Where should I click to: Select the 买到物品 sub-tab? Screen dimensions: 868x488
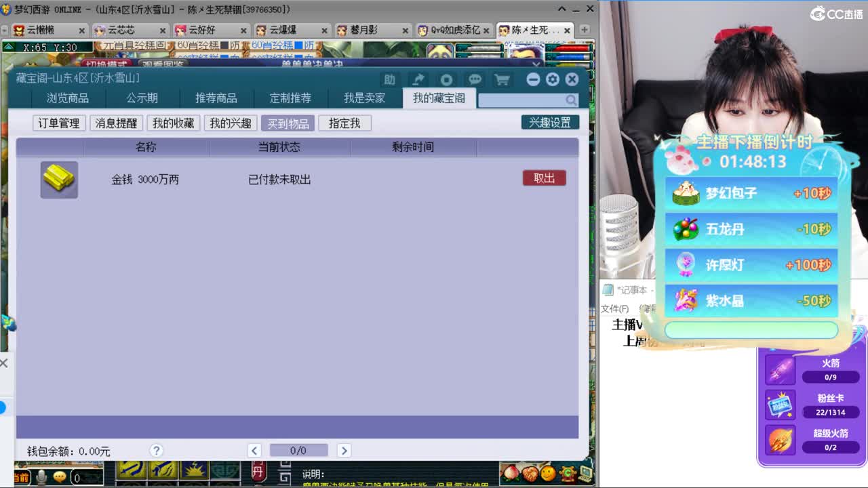click(288, 123)
